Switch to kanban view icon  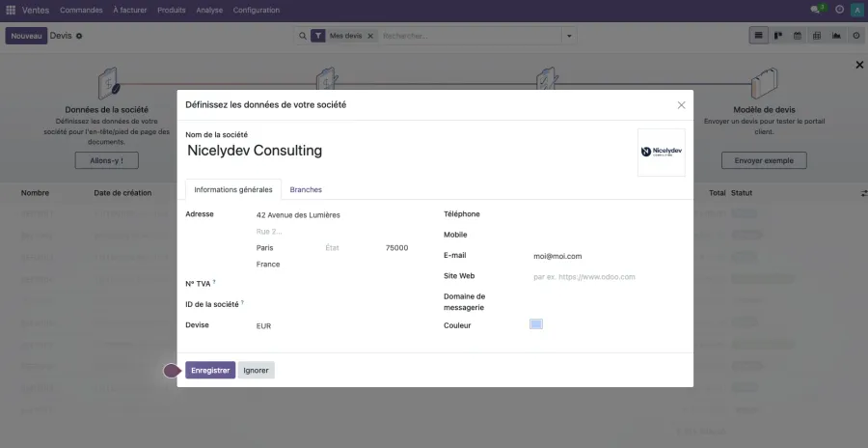point(778,36)
